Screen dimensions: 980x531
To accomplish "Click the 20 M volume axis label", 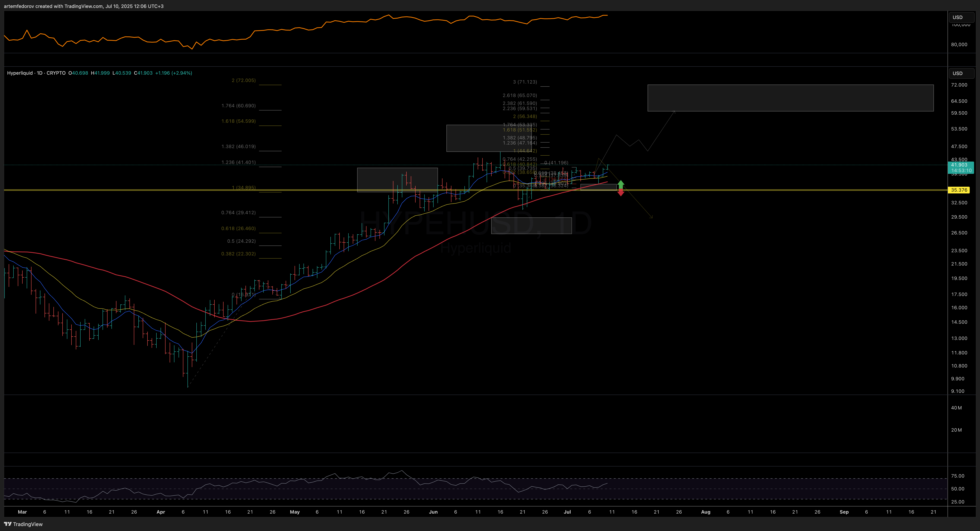I will (x=956, y=430).
